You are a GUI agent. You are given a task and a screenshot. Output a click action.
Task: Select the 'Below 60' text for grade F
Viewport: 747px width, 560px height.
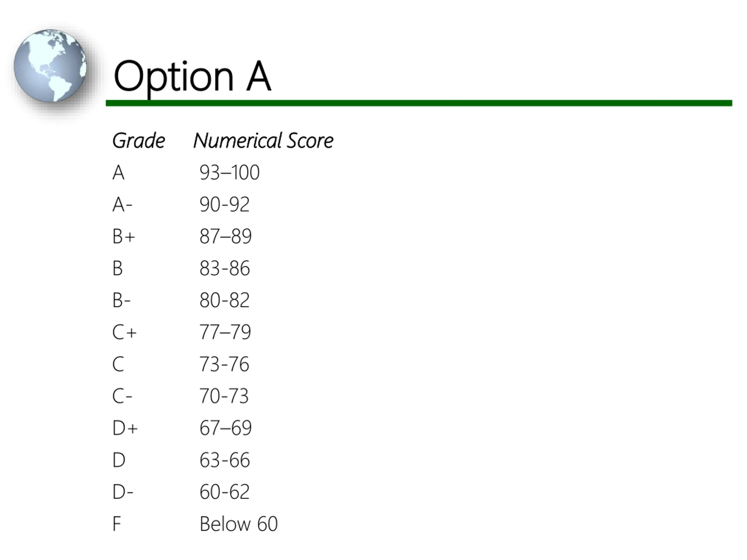[239, 524]
